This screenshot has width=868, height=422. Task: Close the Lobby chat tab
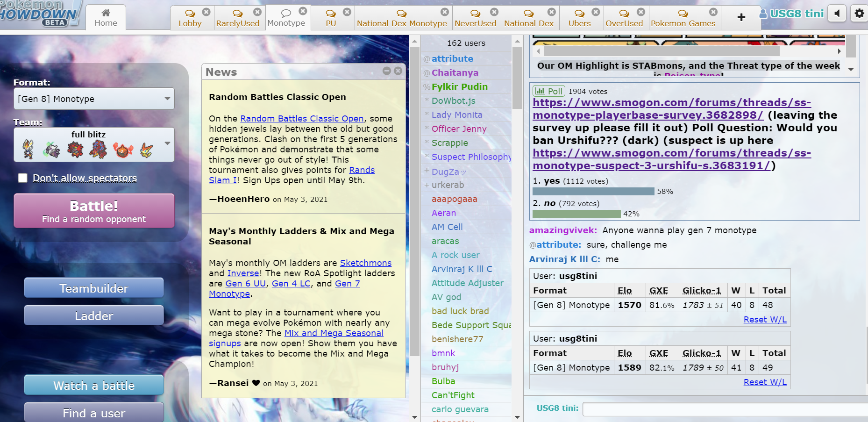206,12
